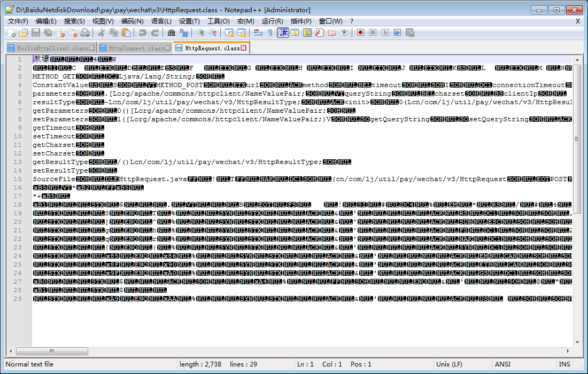Click the vertical scrollbar thumb
Image resolution: width=588 pixels, height=374 pixels.
[577, 139]
